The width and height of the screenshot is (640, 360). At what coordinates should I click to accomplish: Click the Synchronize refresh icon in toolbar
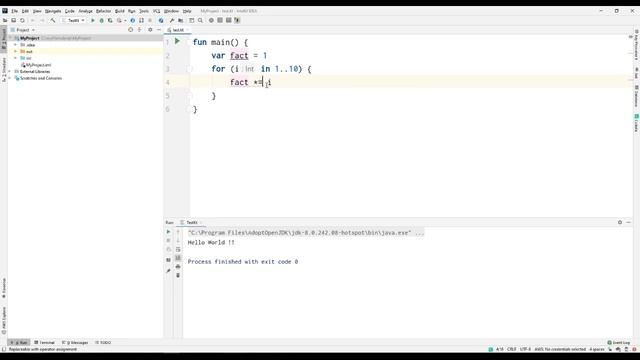[x=22, y=20]
